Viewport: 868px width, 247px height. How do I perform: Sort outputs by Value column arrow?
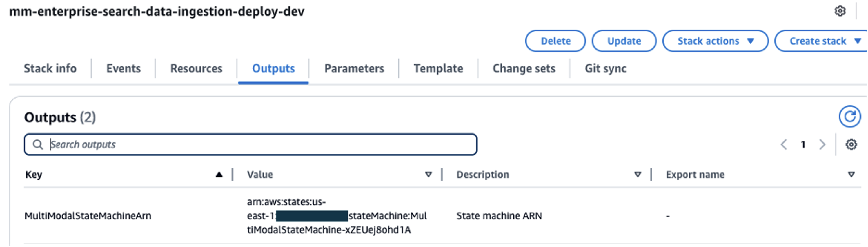[428, 175]
